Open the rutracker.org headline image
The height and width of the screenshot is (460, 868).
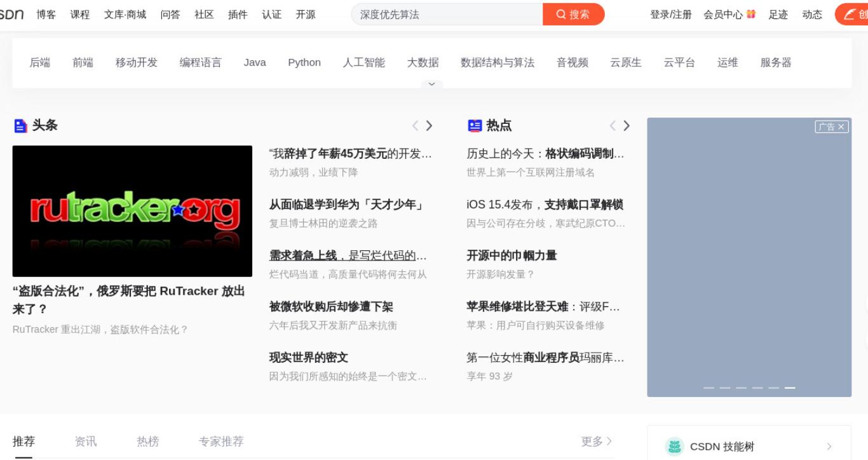pyautogui.click(x=132, y=211)
